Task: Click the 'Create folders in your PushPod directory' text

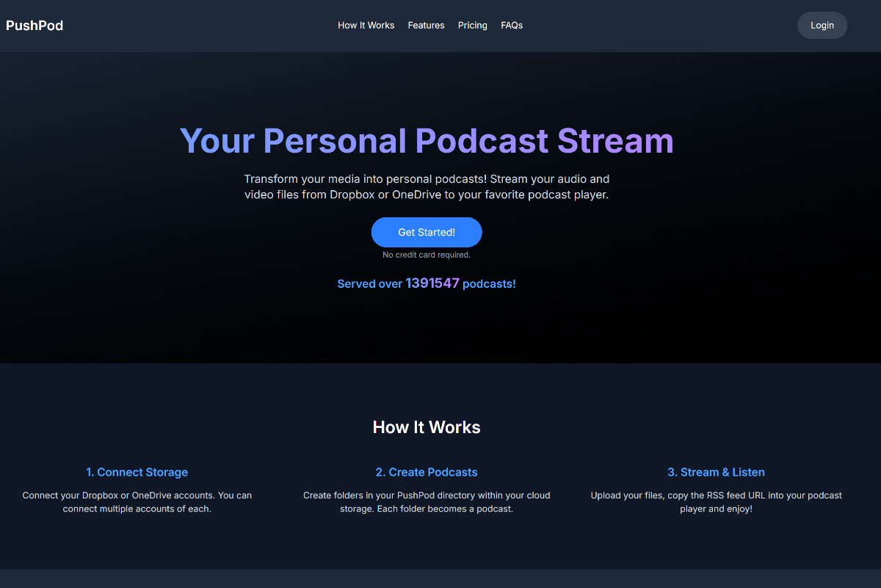Action: (427, 502)
